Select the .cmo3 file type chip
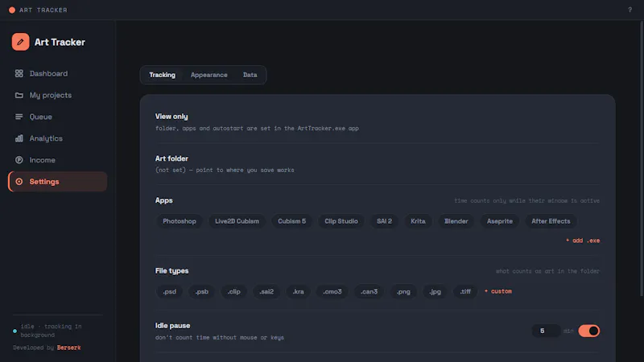Screen dimensions: 644x362 coord(332,292)
